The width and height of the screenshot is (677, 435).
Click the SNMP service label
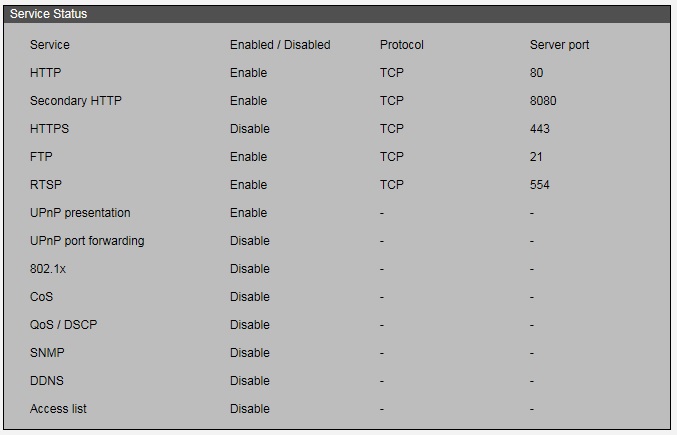(48, 353)
